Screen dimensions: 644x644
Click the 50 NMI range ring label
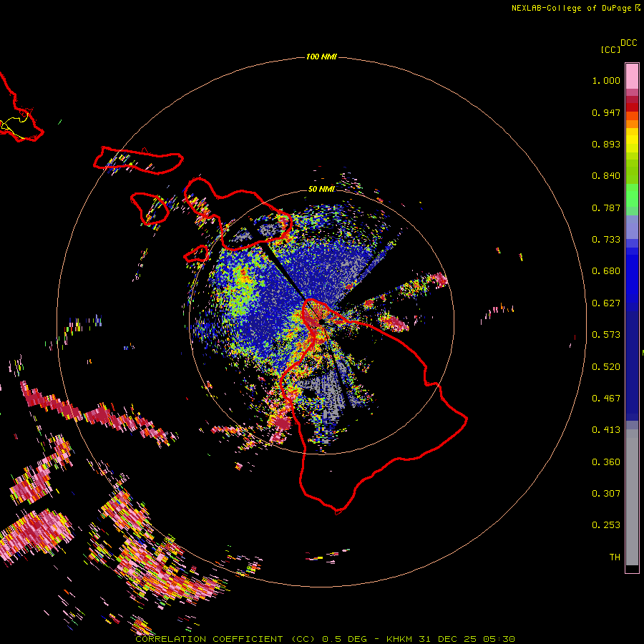pos(321,189)
